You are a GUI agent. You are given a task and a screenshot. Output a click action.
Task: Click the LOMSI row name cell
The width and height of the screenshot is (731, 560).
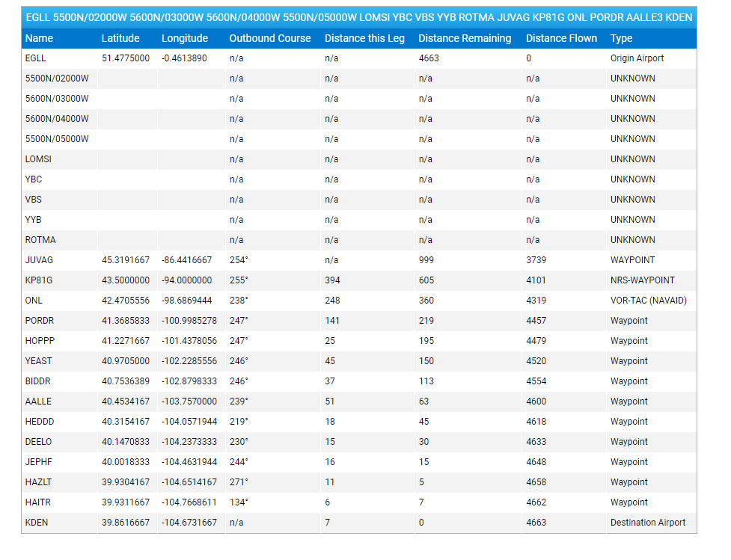pyautogui.click(x=38, y=159)
